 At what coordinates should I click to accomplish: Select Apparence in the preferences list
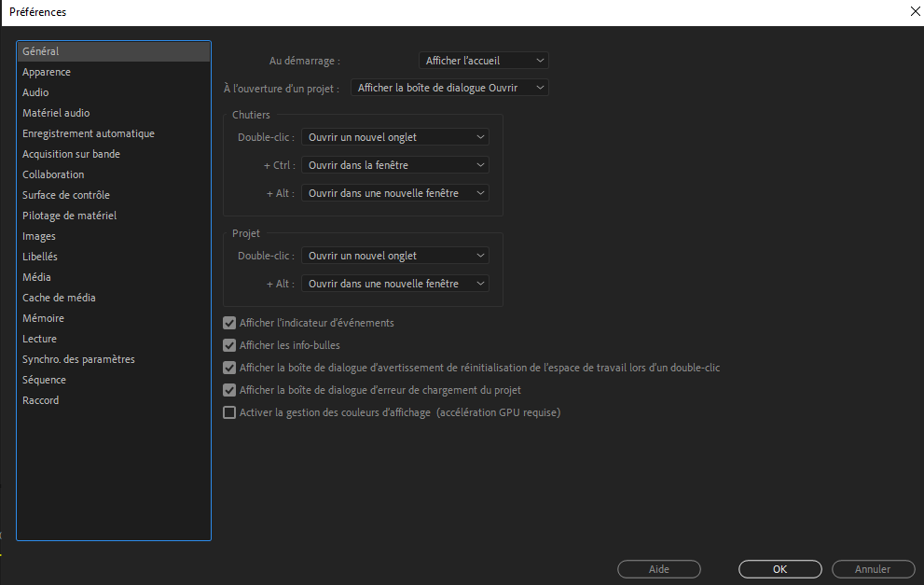point(47,72)
